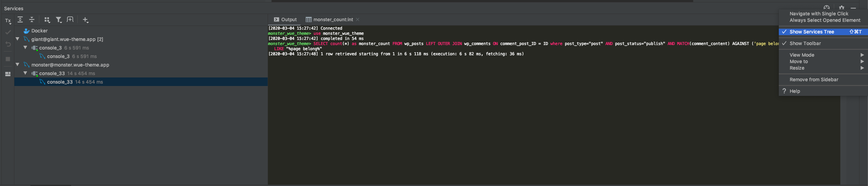Open the Resize submenu
The image size is (868, 186).
(823, 68)
